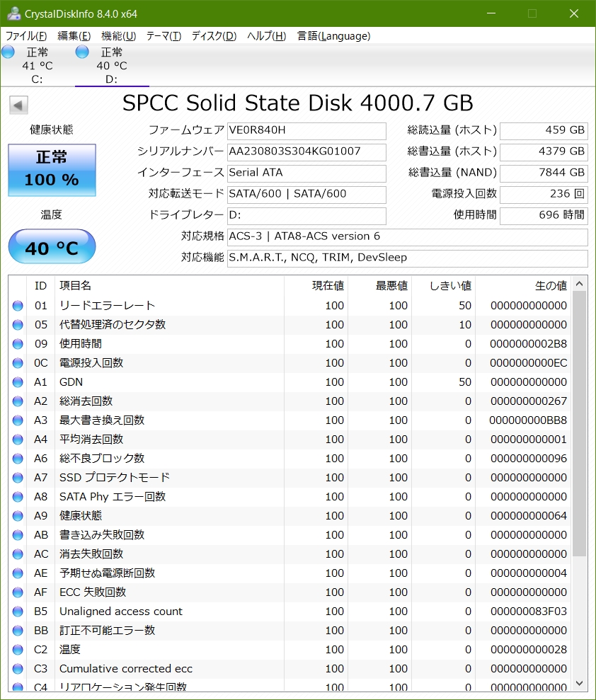
Task: Open the 言語(Language) menu
Action: point(333,36)
